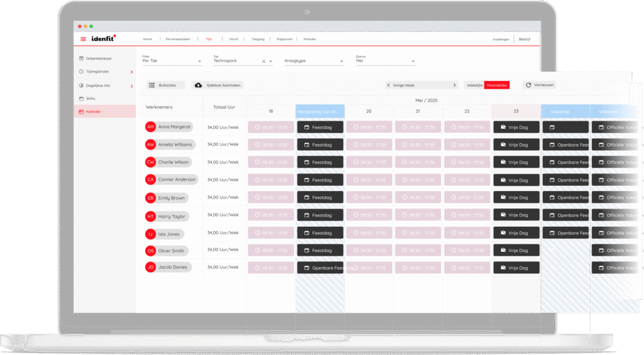This screenshot has width=644, height=355.
Task: Click the Onberekenbaar sidebar icon
Action: 81,58
